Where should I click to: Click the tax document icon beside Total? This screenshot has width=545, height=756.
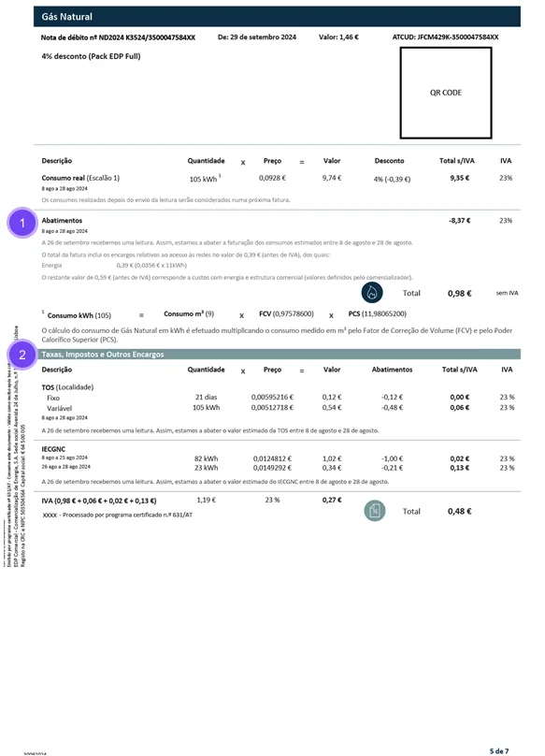pyautogui.click(x=375, y=511)
